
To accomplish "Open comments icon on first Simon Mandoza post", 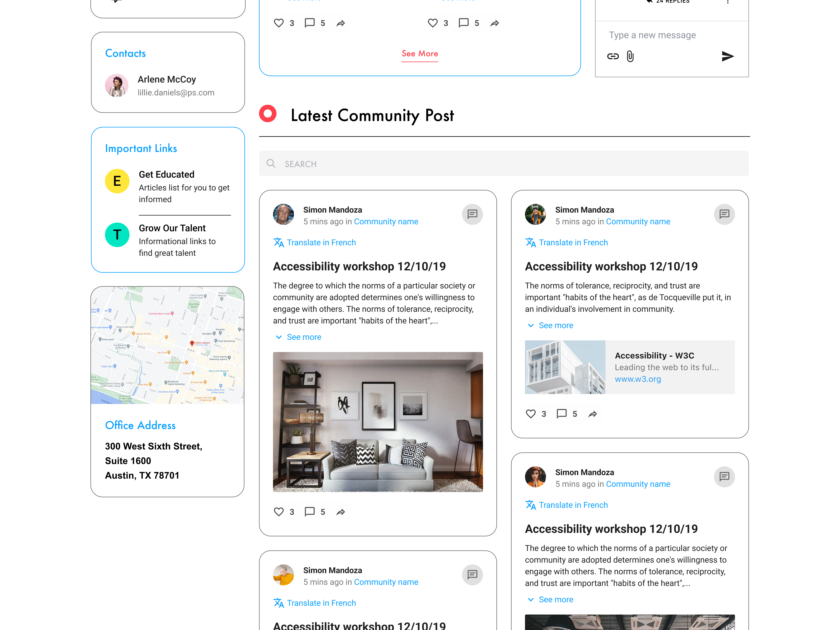I will (x=472, y=214).
